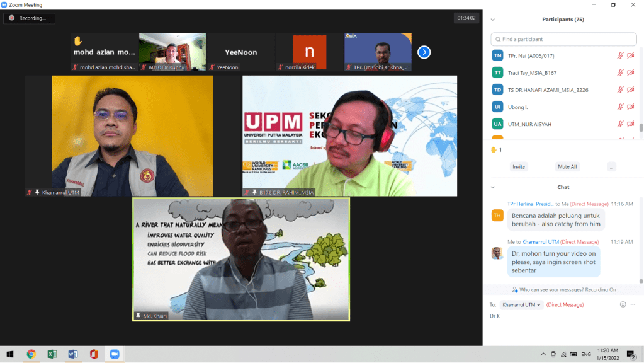The width and height of the screenshot is (644, 363).
Task: Open Word from the taskbar
Action: pos(72,354)
